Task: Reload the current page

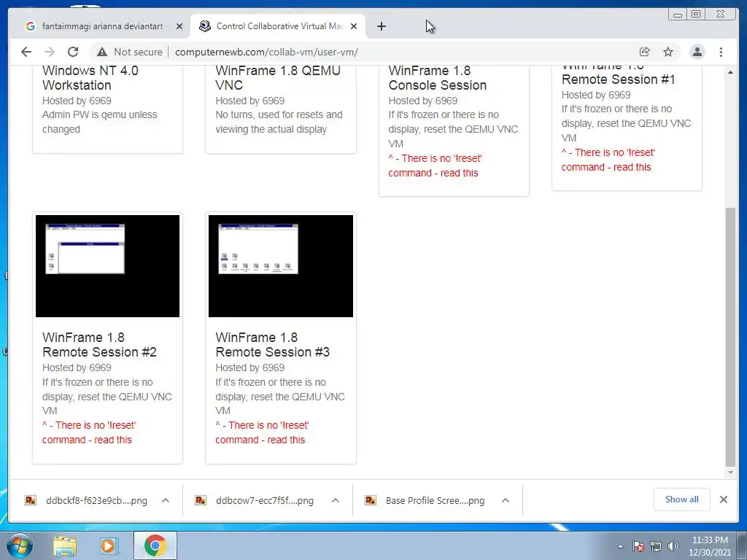Action: (x=73, y=52)
